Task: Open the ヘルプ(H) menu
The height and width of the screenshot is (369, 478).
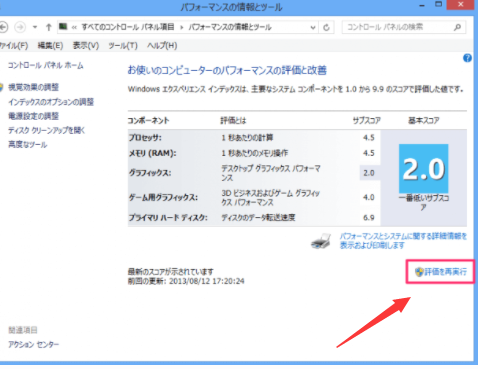Action: pyautogui.click(x=162, y=45)
